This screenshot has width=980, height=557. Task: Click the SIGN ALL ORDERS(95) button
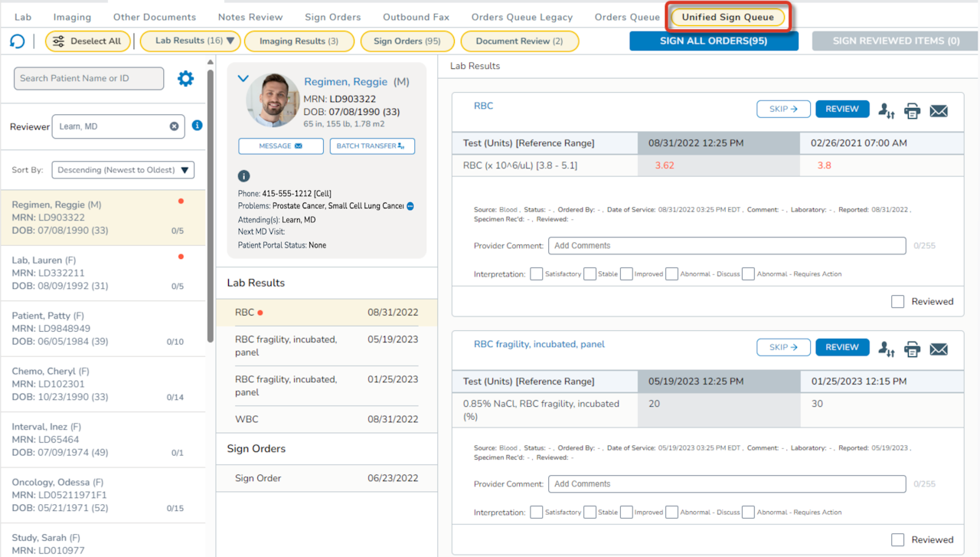point(714,41)
